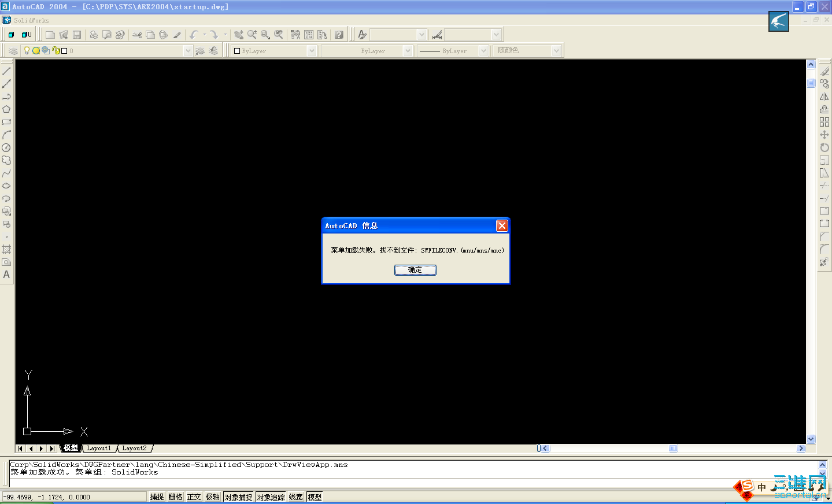The height and width of the screenshot is (504, 832).
Task: Click the Open file icon
Action: 64,35
